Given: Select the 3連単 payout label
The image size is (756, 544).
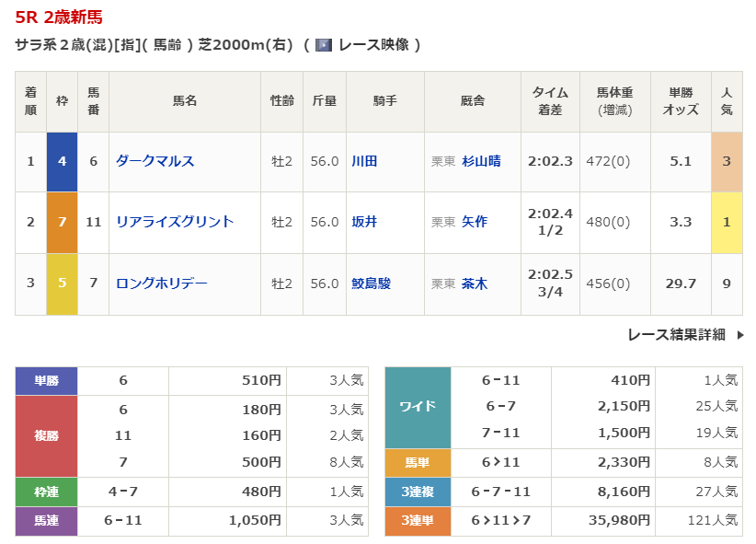Looking at the screenshot, I should (x=418, y=521).
